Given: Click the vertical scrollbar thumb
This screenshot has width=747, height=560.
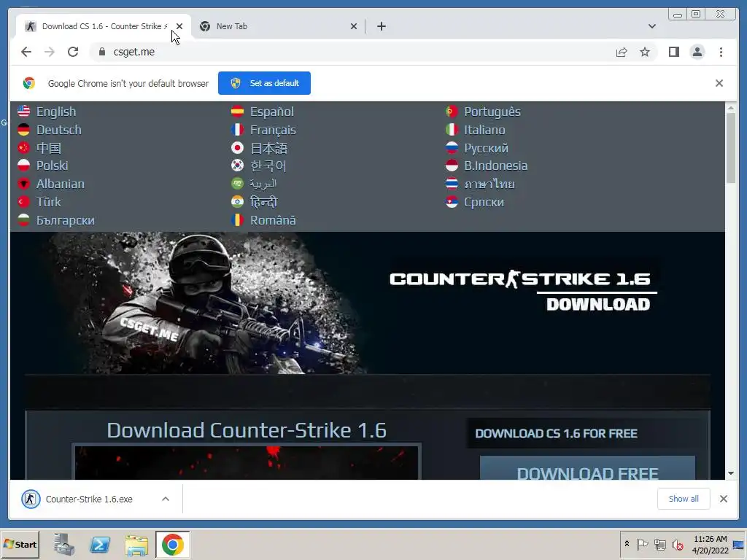Looking at the screenshot, I should coord(731,149).
